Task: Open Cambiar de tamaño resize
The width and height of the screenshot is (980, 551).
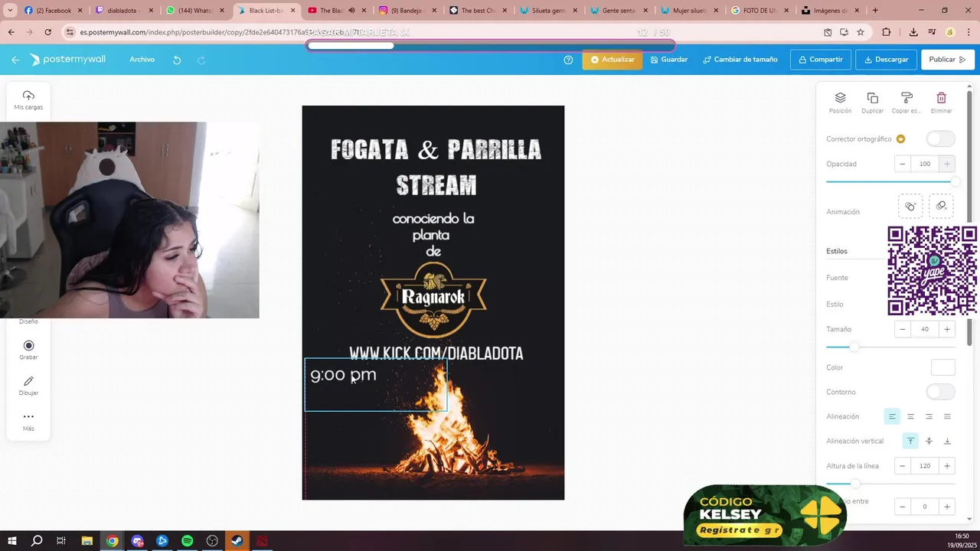Action: click(740, 60)
